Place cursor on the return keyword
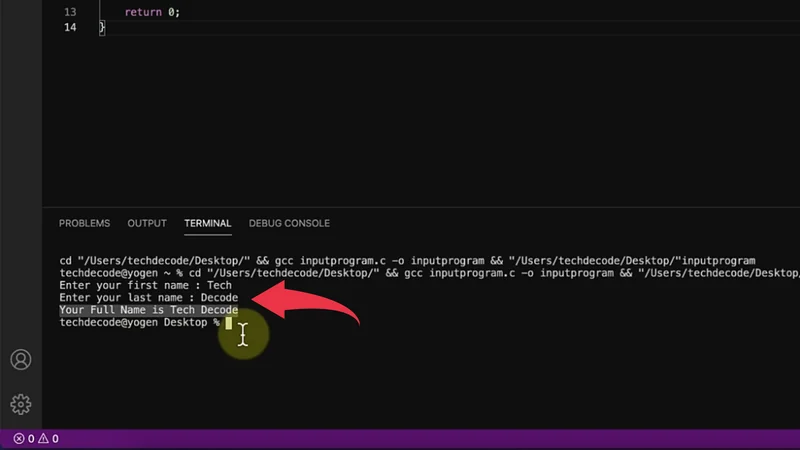This screenshot has height=450, width=800. (x=143, y=11)
